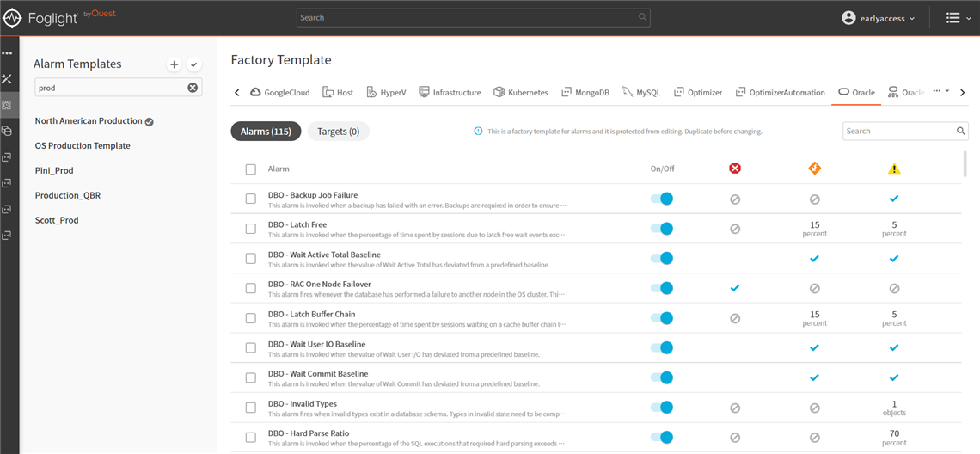The width and height of the screenshot is (980, 454).
Task: Click the cube icon in left sidebar
Action: (8, 131)
